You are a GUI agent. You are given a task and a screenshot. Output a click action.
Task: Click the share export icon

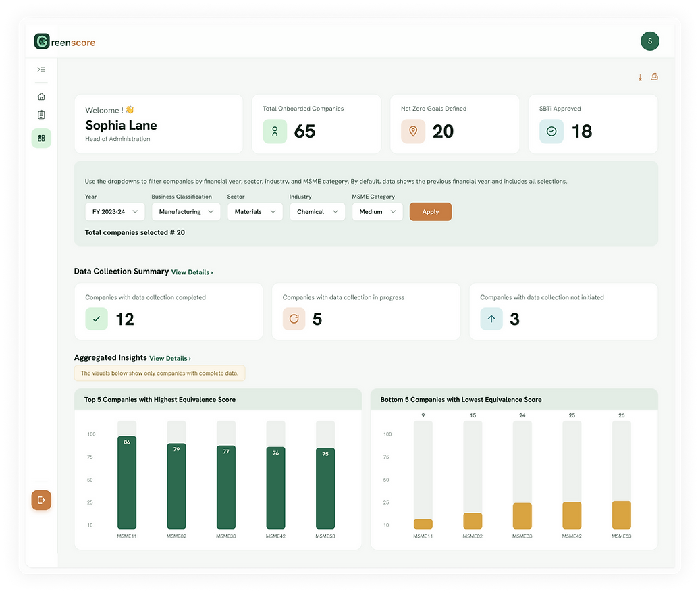pyautogui.click(x=654, y=76)
